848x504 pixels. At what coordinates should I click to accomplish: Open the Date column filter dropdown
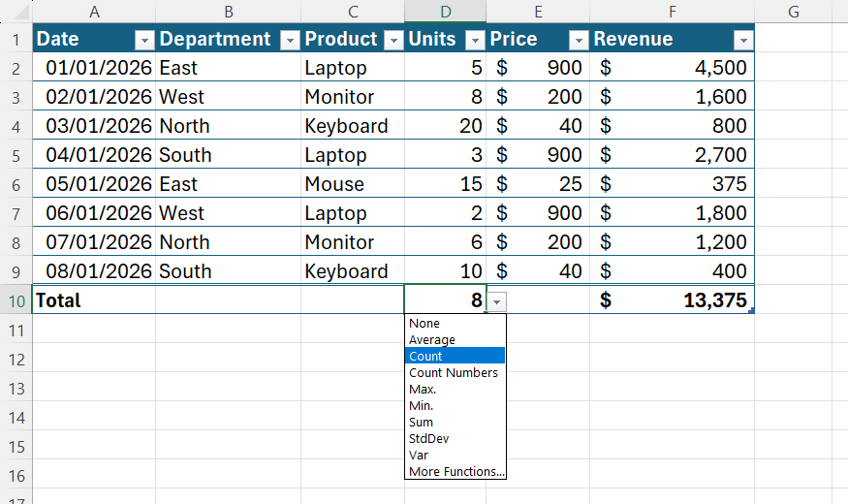tap(144, 40)
